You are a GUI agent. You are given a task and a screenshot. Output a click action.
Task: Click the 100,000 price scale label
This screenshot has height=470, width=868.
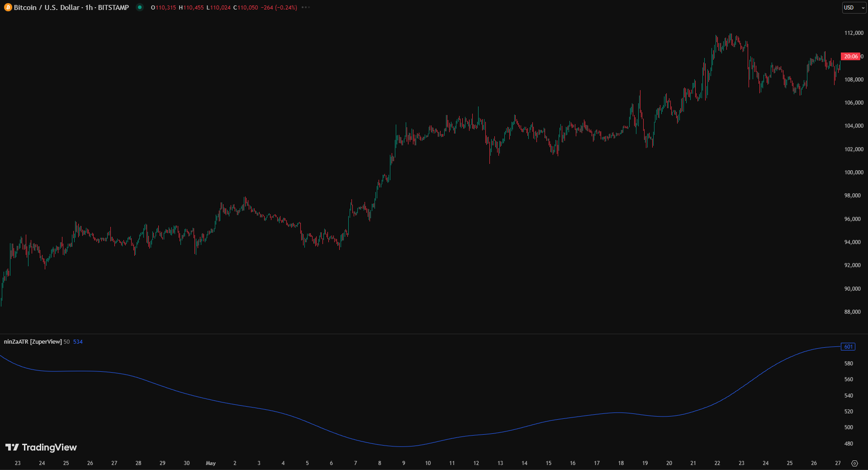pyautogui.click(x=854, y=173)
